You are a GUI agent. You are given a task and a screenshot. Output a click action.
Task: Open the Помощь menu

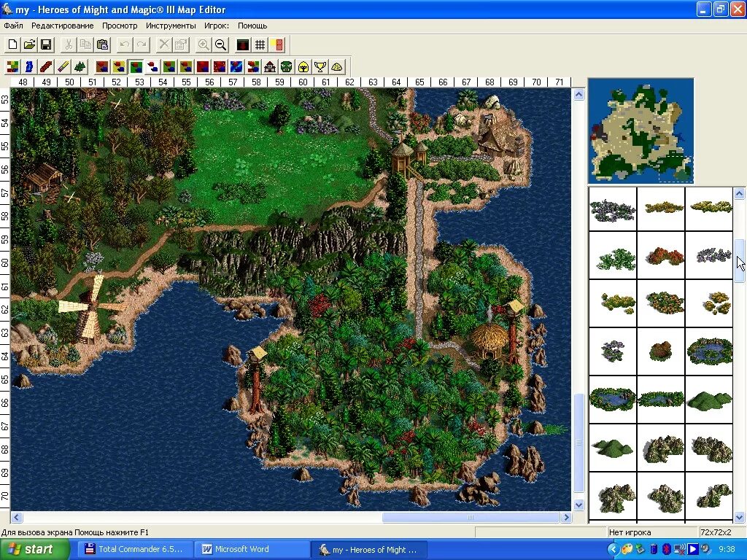(252, 26)
